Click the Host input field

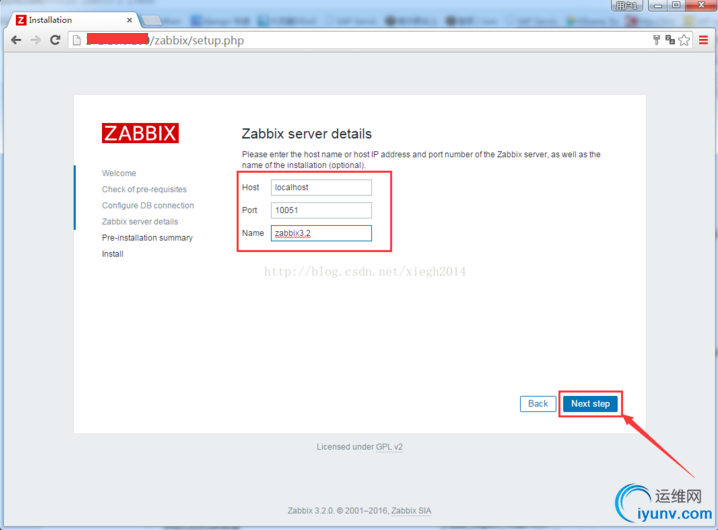pos(321,187)
